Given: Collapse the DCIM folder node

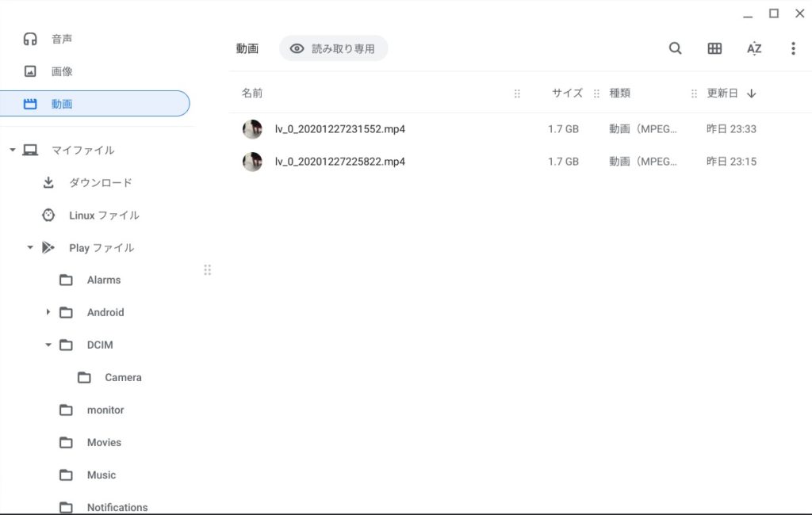Looking at the screenshot, I should coord(48,345).
